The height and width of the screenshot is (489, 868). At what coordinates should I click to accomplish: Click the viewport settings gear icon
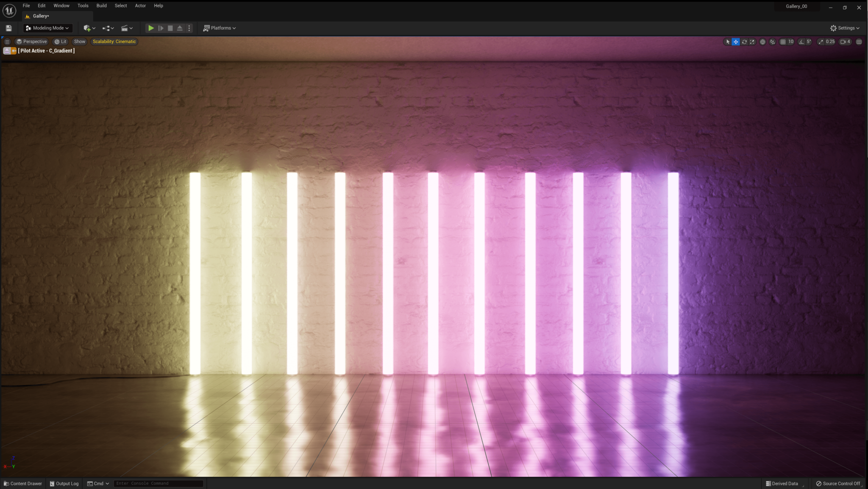[x=833, y=28]
